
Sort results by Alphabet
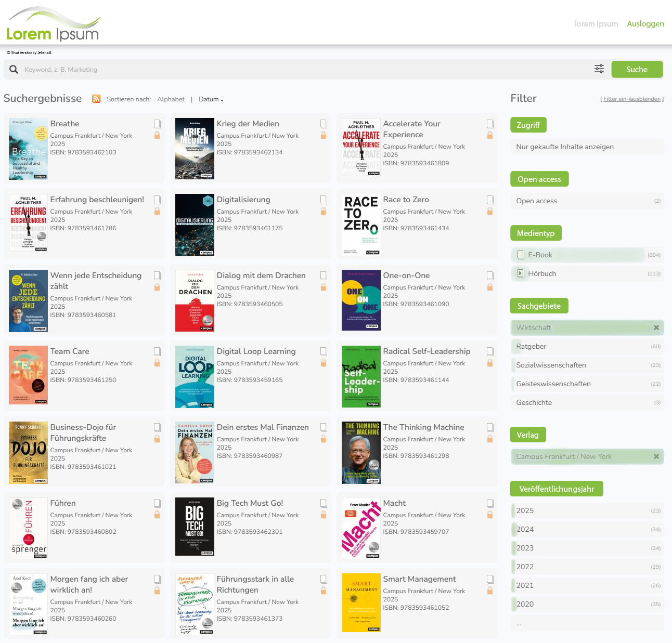(171, 99)
